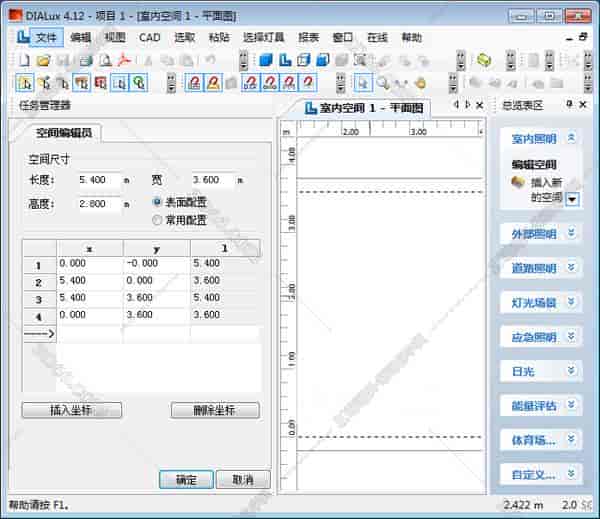
Task: Open the 选择灯具 menu
Action: tap(263, 37)
